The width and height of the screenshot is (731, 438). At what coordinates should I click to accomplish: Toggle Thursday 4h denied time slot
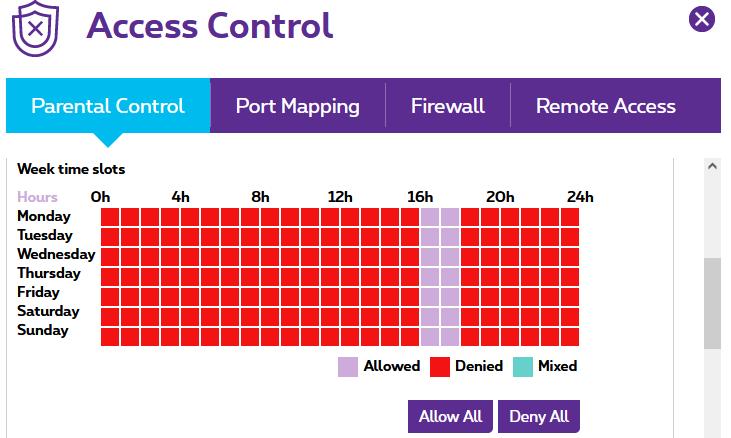coord(190,277)
